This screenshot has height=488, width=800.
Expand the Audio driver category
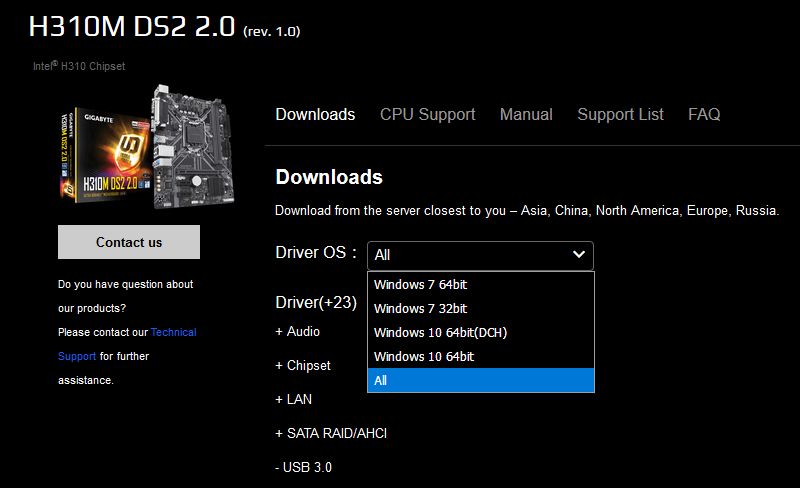297,331
